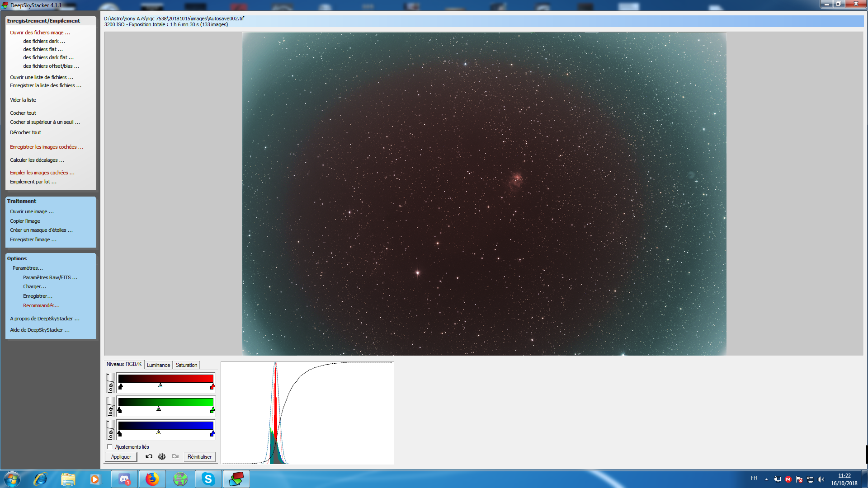Viewport: 868px width, 488px height.
Task: Toggle blue channel log curve button
Action: tap(110, 430)
